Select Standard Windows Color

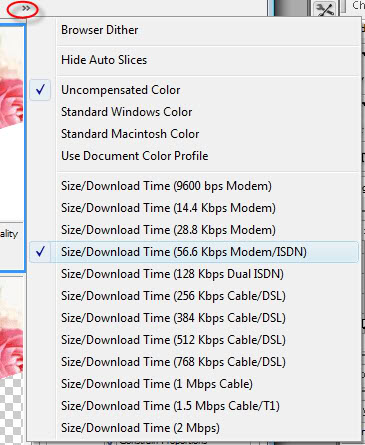(194, 112)
